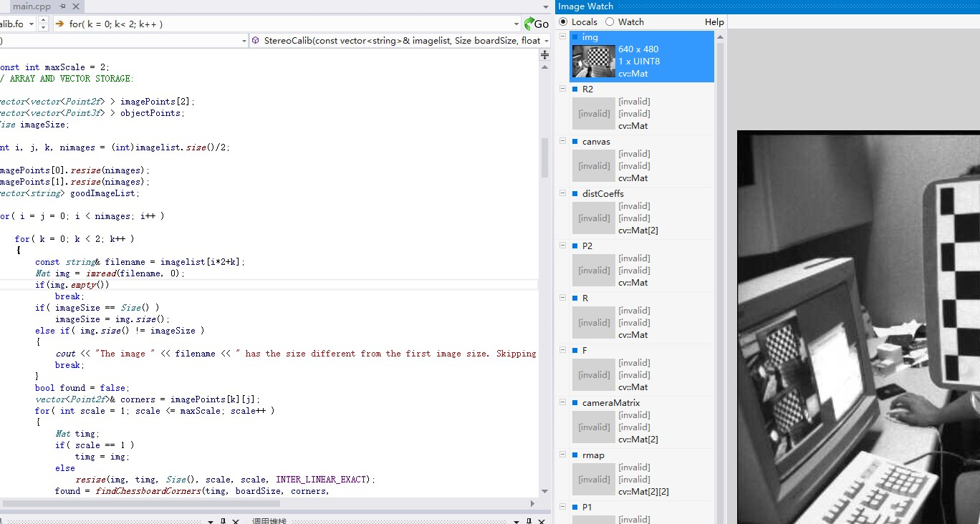Select the Locals radio button
Screen dimensions: 980x524
[563, 22]
